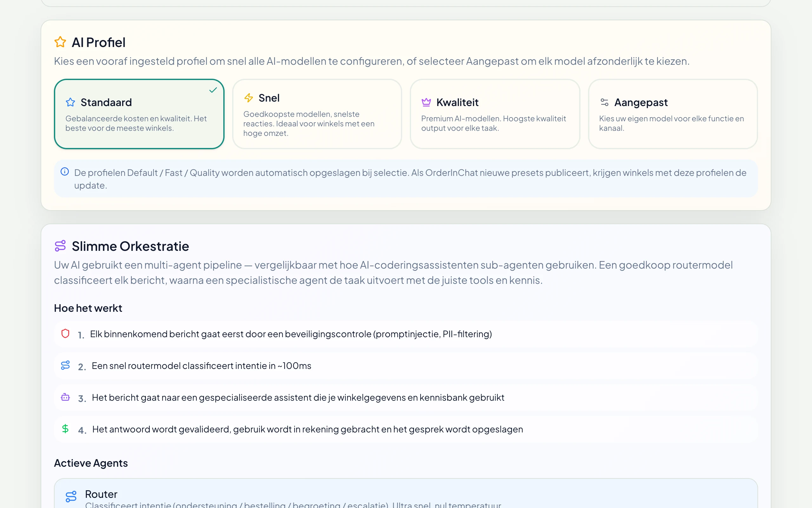Click the Router agent icon
This screenshot has width=812, height=508.
pyautogui.click(x=71, y=496)
